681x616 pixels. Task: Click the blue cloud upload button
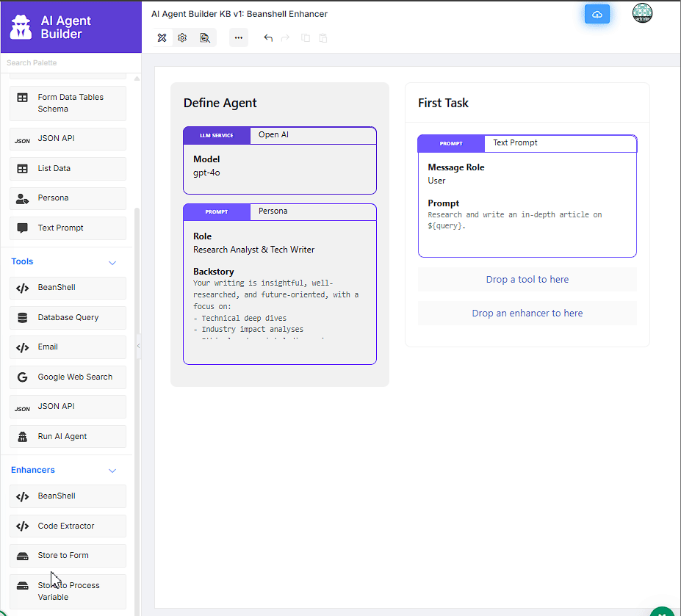[597, 15]
